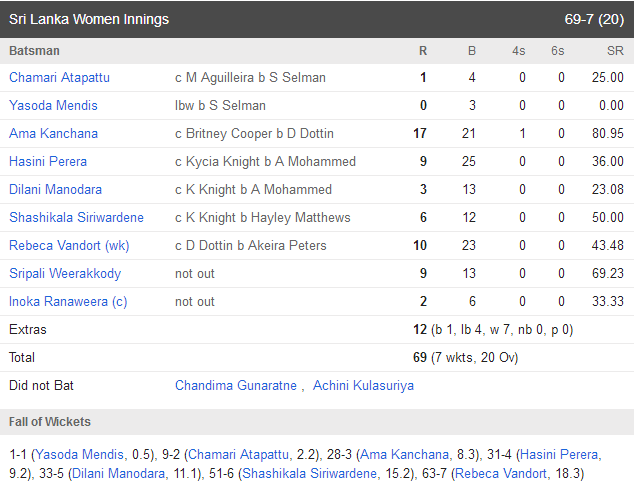Click Rebeca Vandort in Fall of Wickets

click(x=501, y=473)
